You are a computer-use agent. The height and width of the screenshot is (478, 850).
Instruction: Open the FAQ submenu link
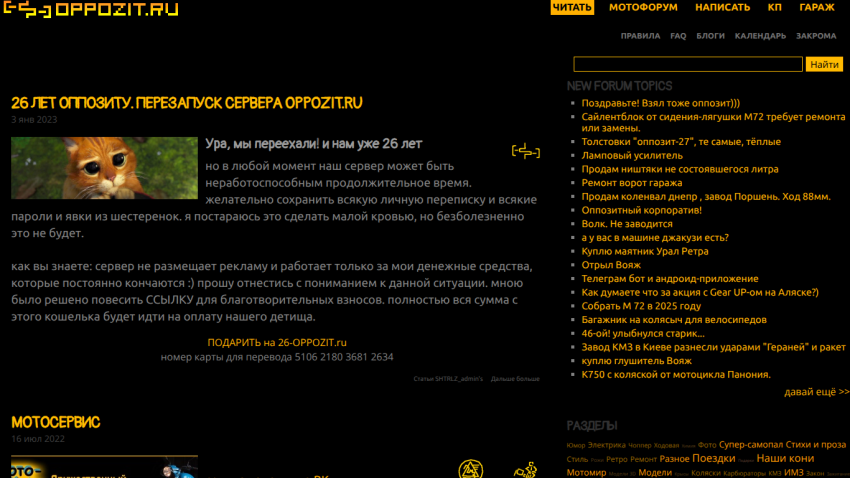click(678, 36)
